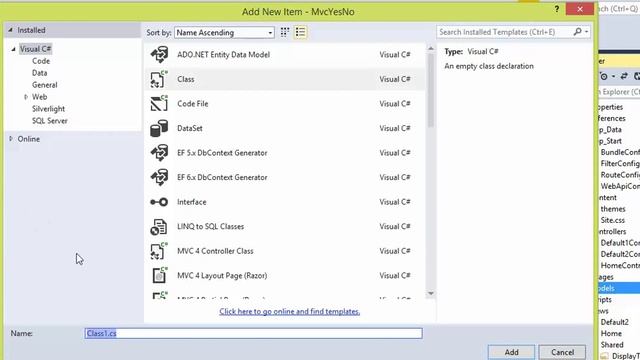640x360 pixels.
Task: Select the Web category label
Action: 40,97
